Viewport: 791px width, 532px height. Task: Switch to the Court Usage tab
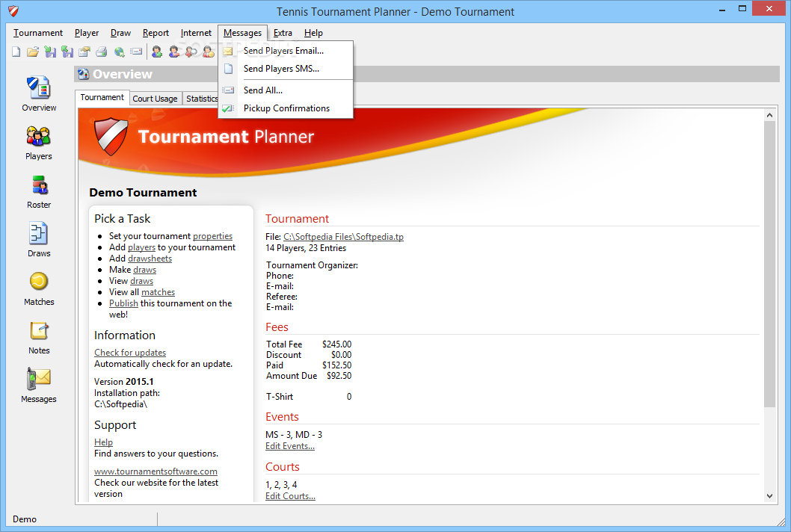tap(155, 99)
